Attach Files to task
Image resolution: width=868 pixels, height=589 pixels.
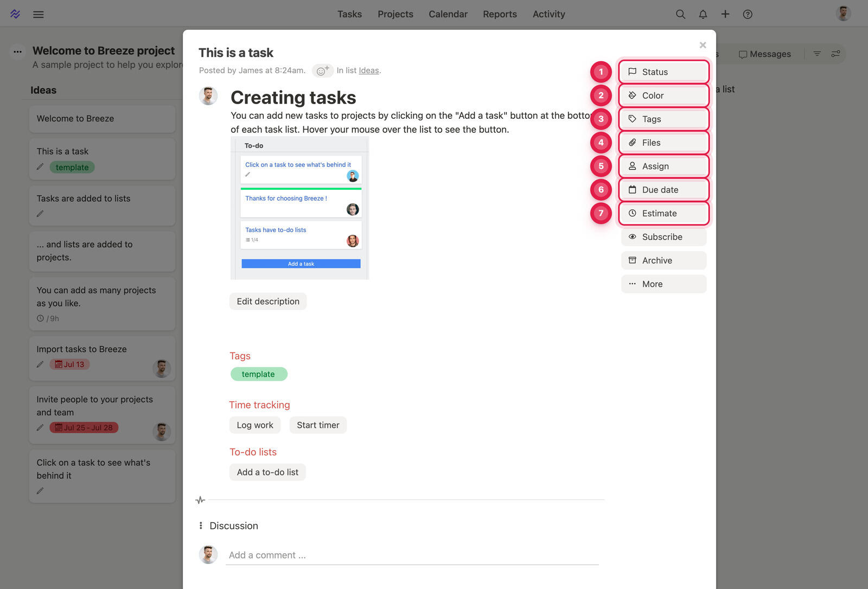(x=664, y=143)
